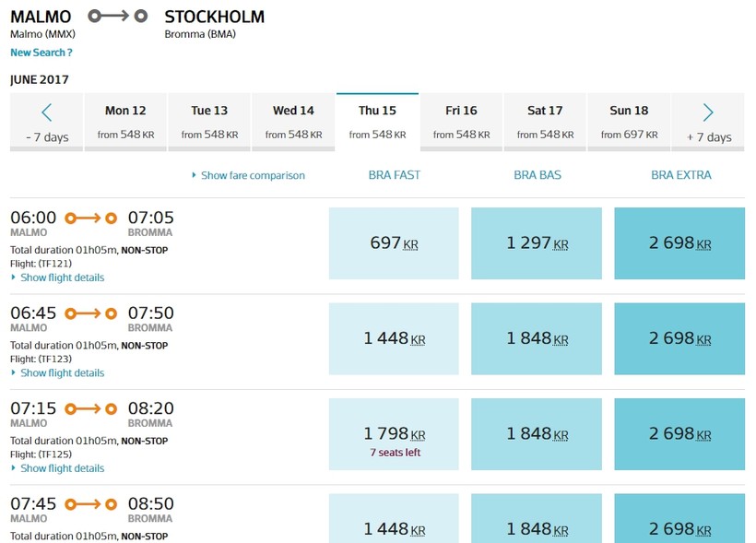Screen dimensions: 756x543
Task: Click the next 7 days arrow icon
Action: click(708, 113)
